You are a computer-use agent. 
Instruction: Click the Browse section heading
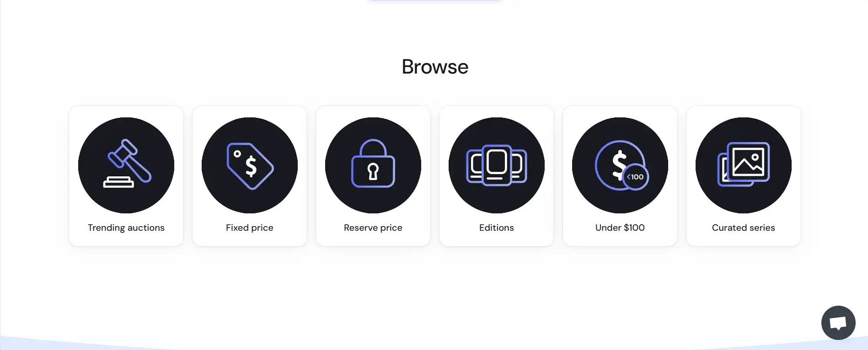coord(435,67)
